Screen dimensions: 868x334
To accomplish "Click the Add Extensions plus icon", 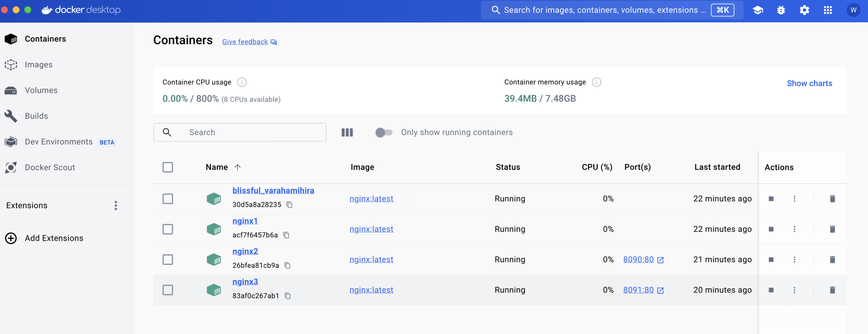I will 11,238.
